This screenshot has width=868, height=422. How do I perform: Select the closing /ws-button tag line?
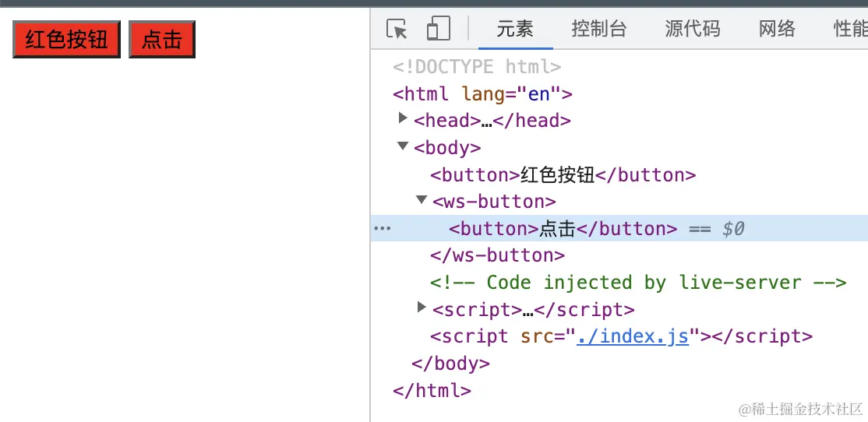tap(498, 255)
